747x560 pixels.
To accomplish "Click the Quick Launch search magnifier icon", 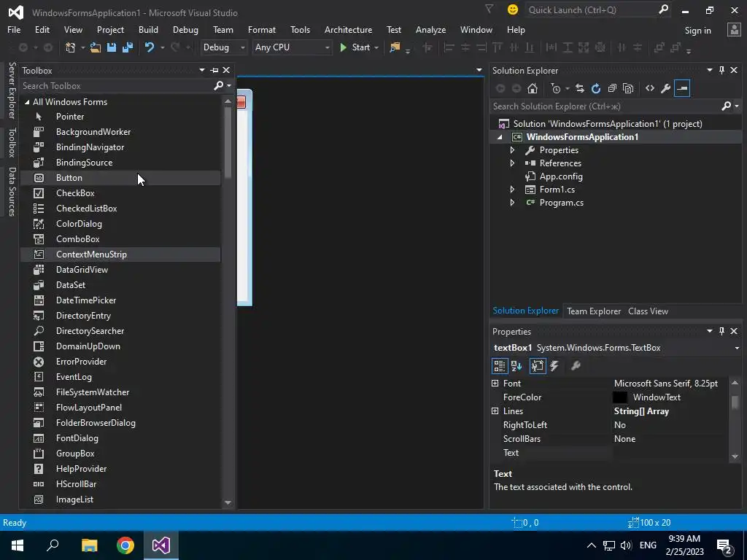I will pos(663,9).
